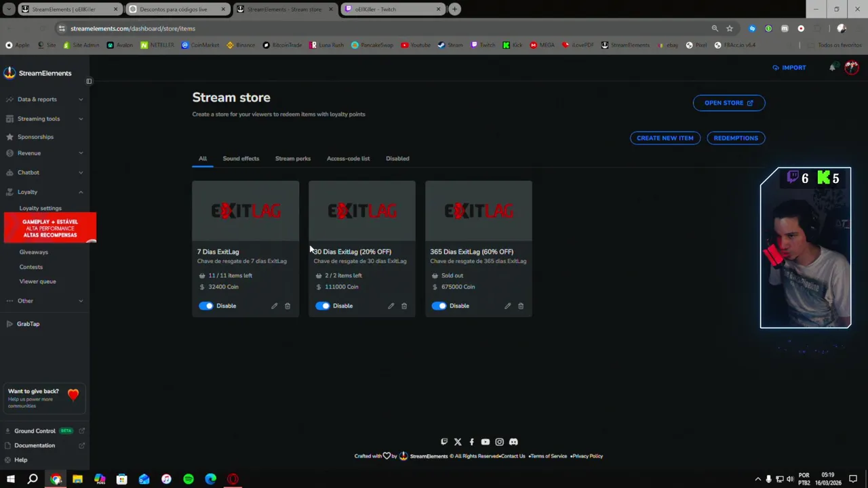The image size is (868, 488).
Task: Click the StreamElements logo
Action: click(x=37, y=73)
